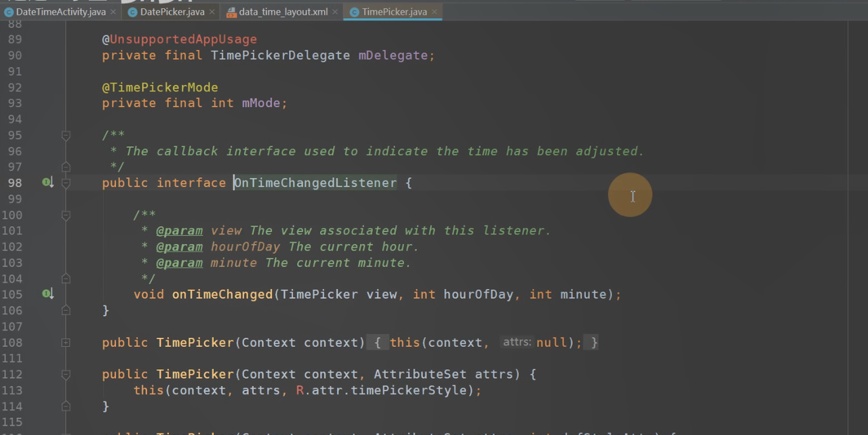Click the @param tag for view on line 101

pyautogui.click(x=180, y=231)
